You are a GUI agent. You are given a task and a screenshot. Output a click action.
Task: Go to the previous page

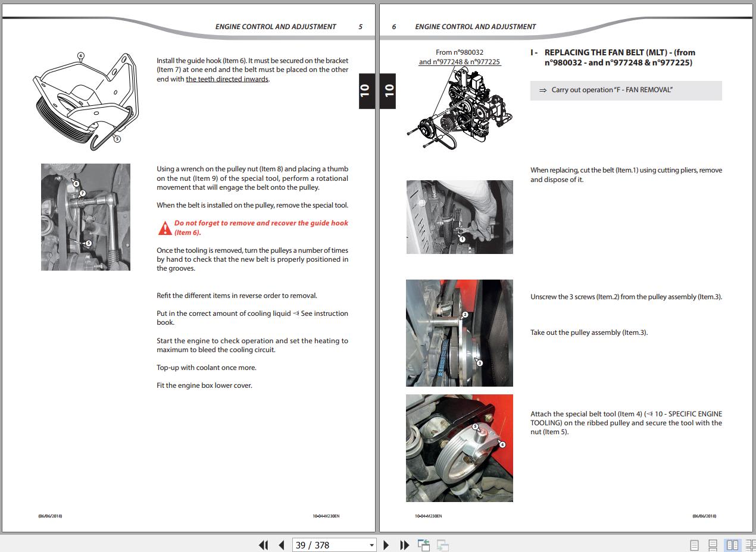[x=282, y=545]
